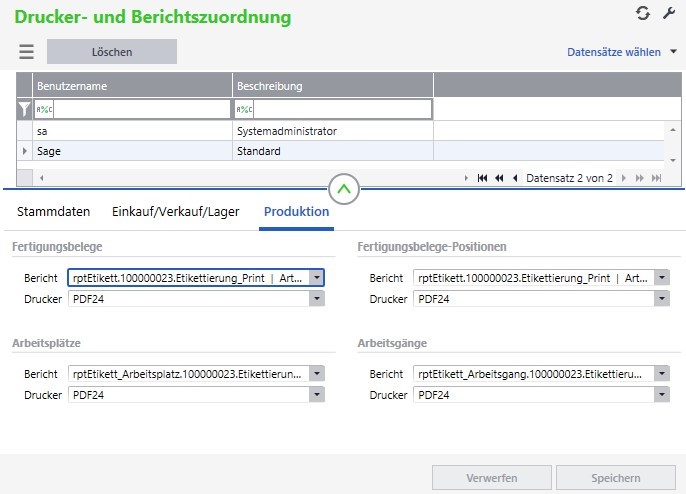This screenshot has width=686, height=494.
Task: Click the Benutzername filter input field
Action: (133, 110)
